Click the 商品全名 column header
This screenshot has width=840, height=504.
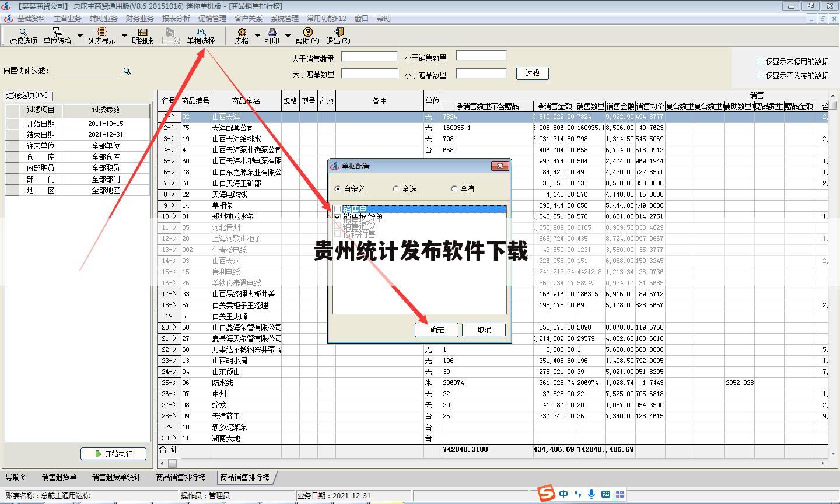(246, 101)
